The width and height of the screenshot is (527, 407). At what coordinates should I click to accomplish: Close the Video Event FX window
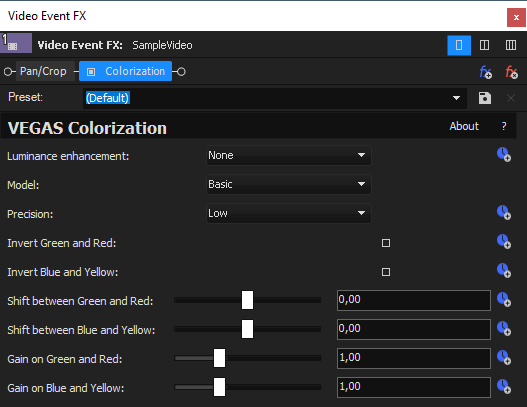pyautogui.click(x=516, y=17)
